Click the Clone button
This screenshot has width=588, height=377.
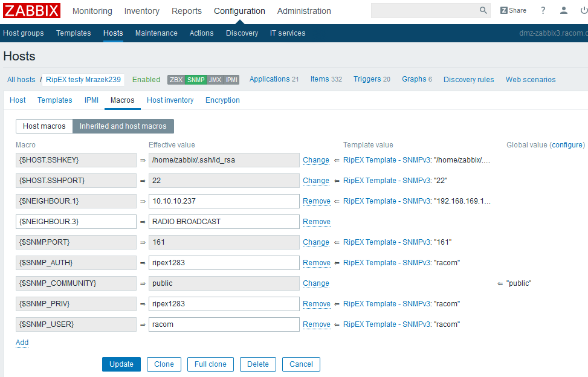(164, 364)
